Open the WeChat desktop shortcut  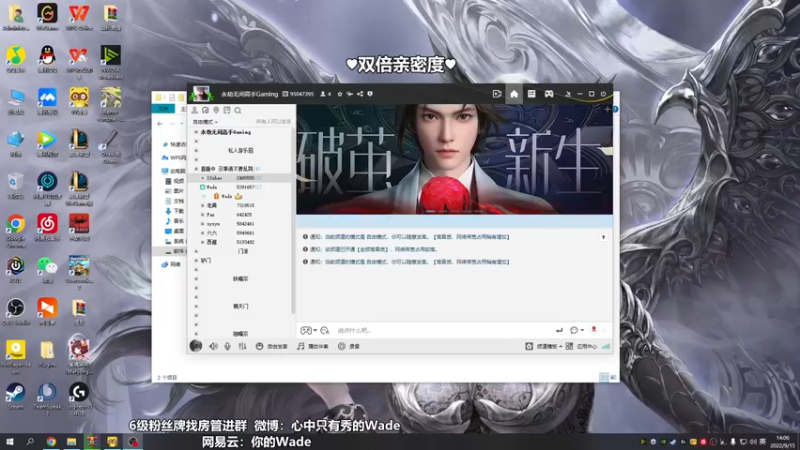tap(47, 269)
